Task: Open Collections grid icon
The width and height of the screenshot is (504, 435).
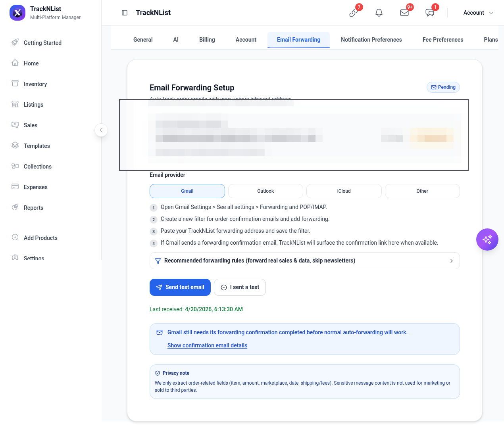Action: 15,166
